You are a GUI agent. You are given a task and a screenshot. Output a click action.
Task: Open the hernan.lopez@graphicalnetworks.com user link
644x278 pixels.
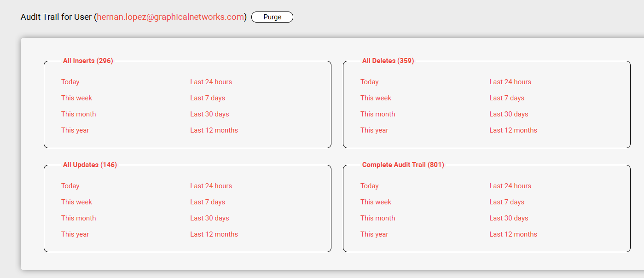170,17
